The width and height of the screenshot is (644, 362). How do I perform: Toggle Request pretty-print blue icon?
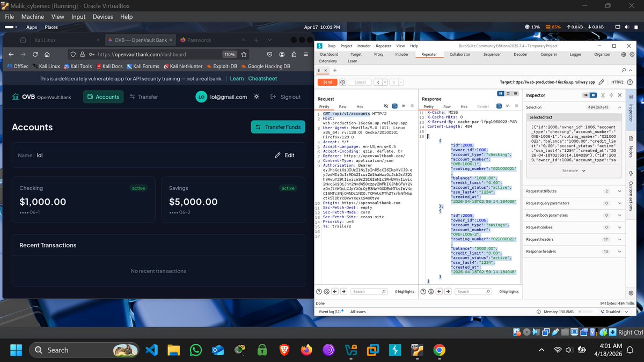pyautogui.click(x=394, y=106)
